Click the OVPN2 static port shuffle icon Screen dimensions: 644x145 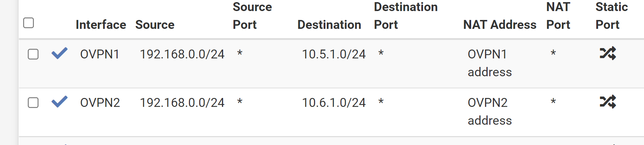tap(608, 102)
